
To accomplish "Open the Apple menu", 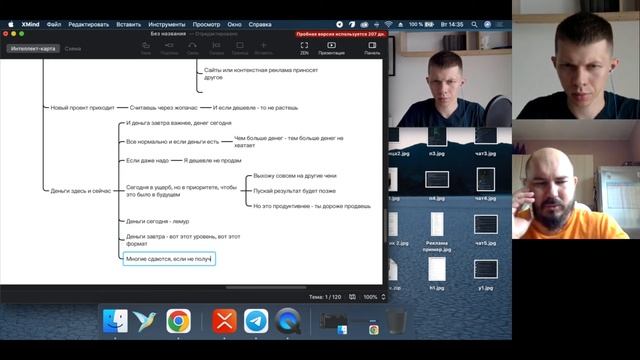I will pos(11,24).
